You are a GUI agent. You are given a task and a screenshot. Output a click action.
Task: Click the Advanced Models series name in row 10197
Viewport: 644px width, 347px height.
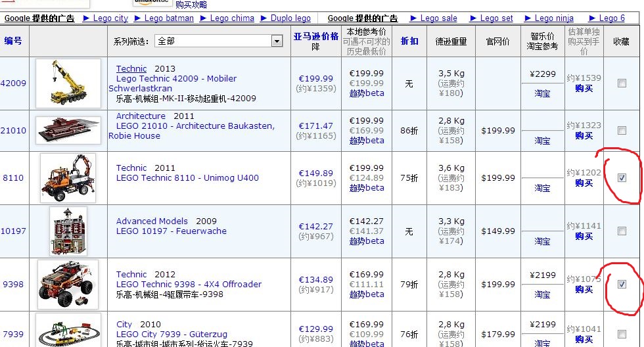tap(152, 221)
